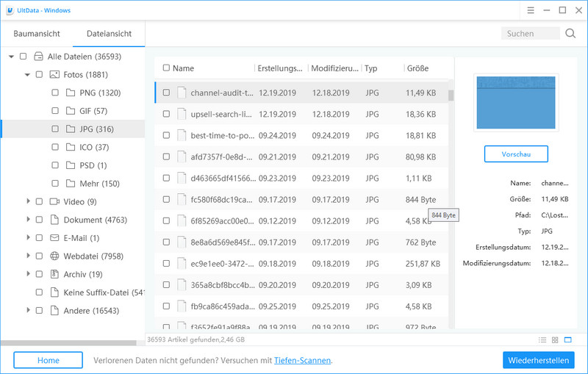Image resolution: width=588 pixels, height=374 pixels.
Task: Click file icon of upsell-search-li... row
Action: pyautogui.click(x=182, y=114)
